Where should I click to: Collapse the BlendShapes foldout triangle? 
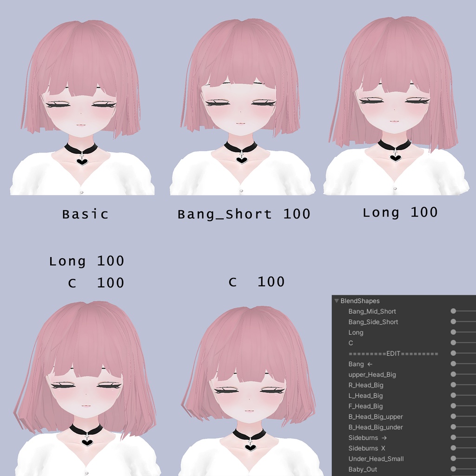pos(337,301)
